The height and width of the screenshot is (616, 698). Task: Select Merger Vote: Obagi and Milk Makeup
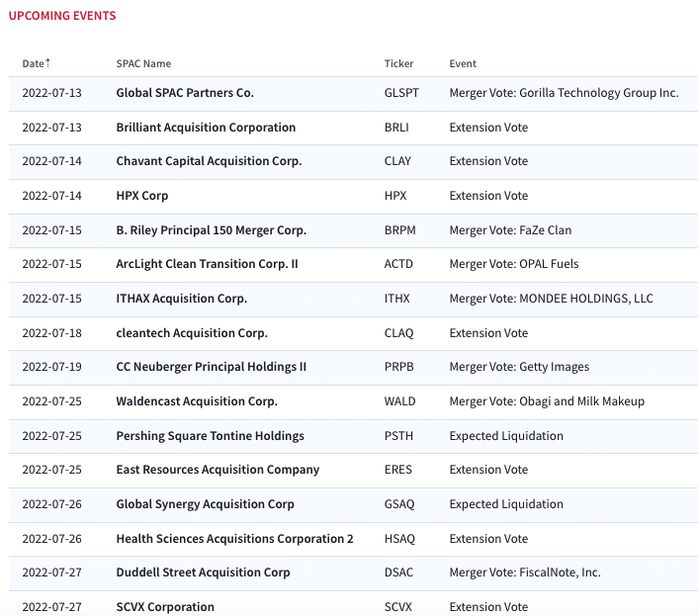pyautogui.click(x=547, y=401)
